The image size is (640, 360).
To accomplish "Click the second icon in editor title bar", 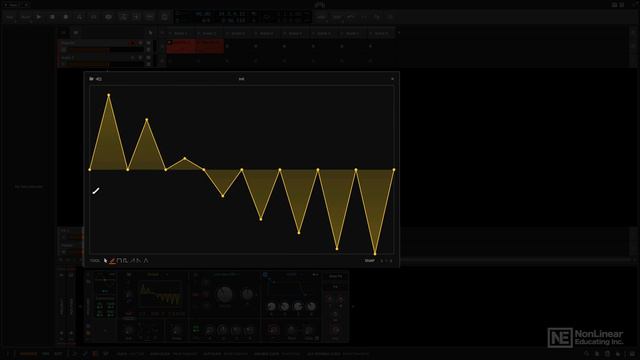I will pyautogui.click(x=99, y=79).
